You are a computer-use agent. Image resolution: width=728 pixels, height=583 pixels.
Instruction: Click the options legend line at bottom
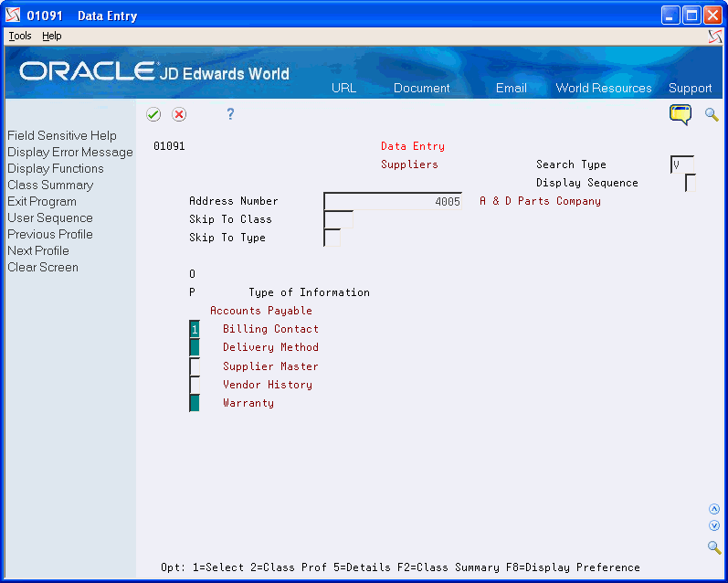[400, 567]
